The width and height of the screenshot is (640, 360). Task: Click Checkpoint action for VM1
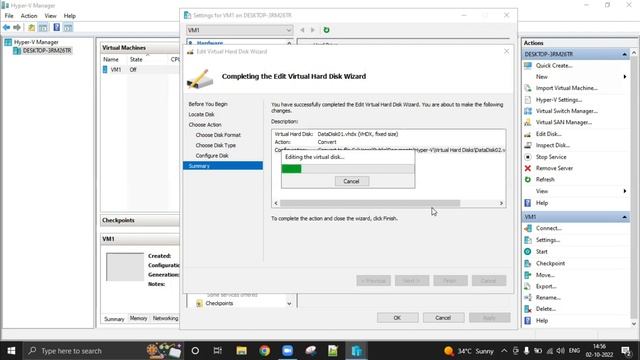(x=550, y=263)
